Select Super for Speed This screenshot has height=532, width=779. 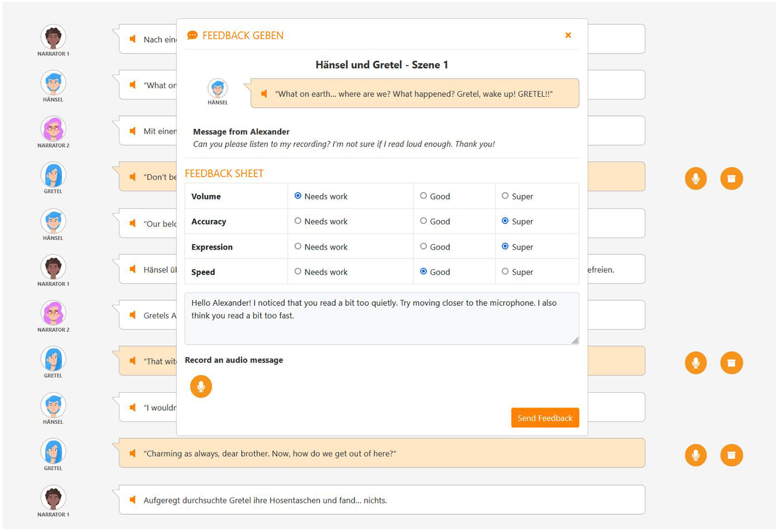[505, 272]
